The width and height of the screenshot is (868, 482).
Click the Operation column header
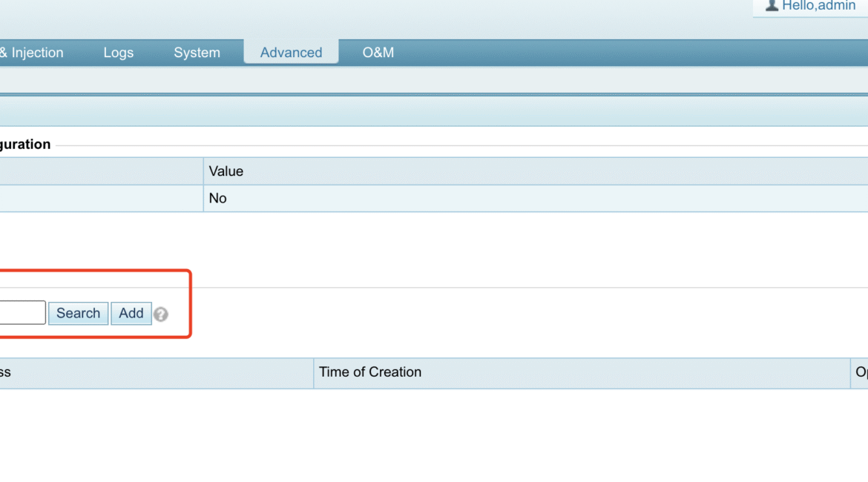point(861,372)
